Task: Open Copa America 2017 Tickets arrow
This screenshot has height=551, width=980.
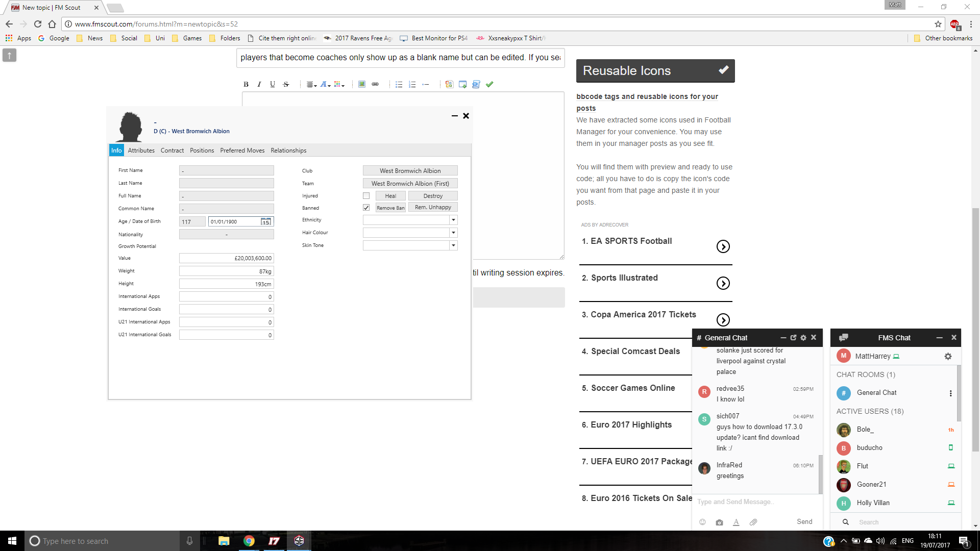Action: [723, 320]
